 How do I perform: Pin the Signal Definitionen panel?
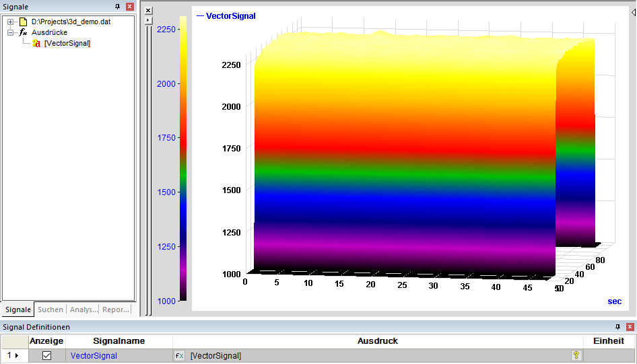[x=617, y=327]
